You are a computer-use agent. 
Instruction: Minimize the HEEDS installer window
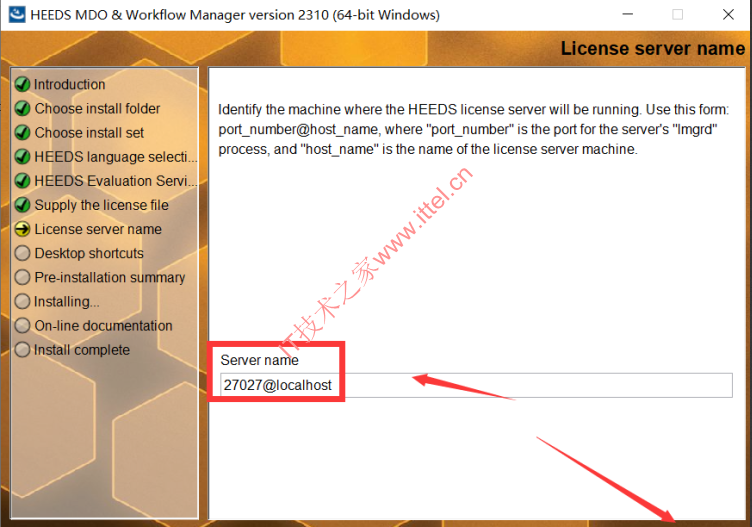coord(628,14)
